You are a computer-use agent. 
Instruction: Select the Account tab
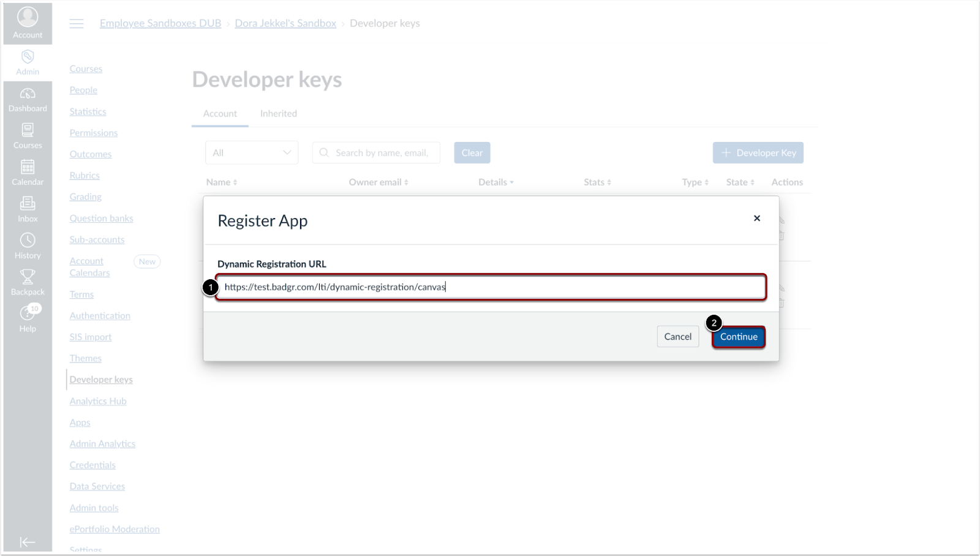[220, 113]
